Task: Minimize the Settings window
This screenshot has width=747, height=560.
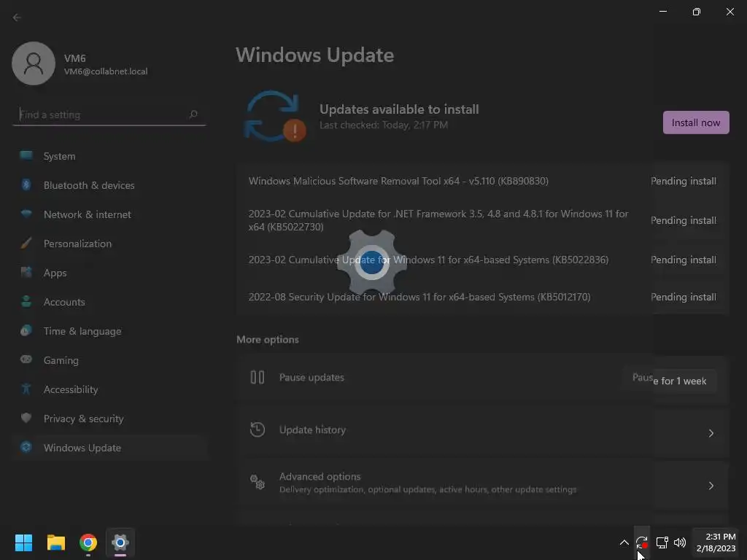Action: tap(662, 12)
